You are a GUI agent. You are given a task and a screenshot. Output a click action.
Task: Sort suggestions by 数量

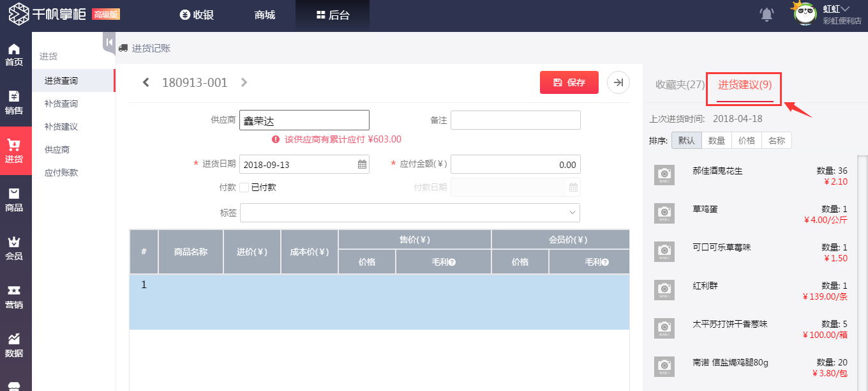(x=716, y=140)
